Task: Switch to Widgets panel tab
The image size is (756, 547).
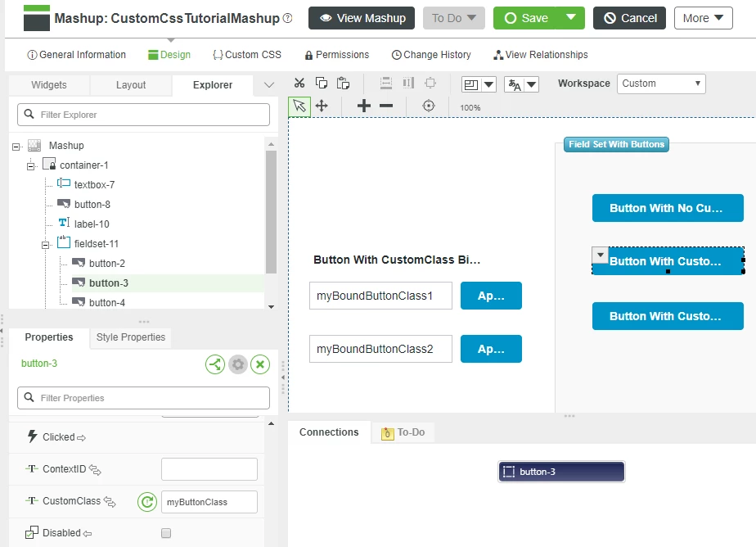Action: coord(49,85)
